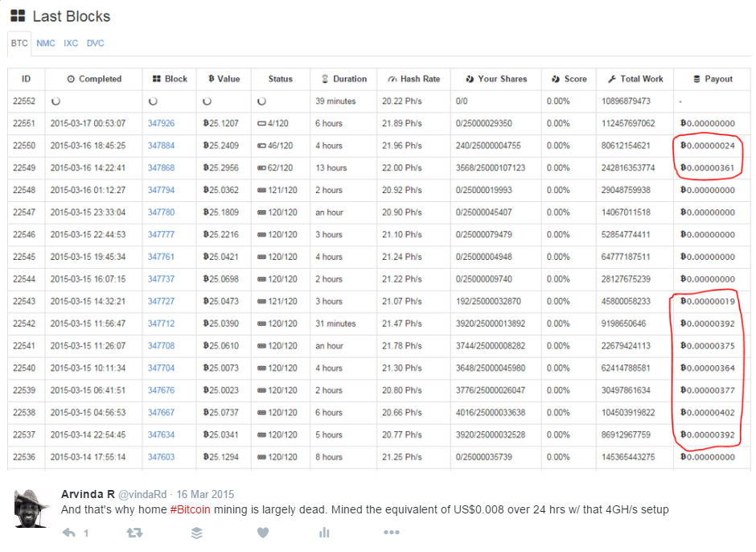756x552 pixels.
Task: Open block 347603 link
Action: pos(161,457)
